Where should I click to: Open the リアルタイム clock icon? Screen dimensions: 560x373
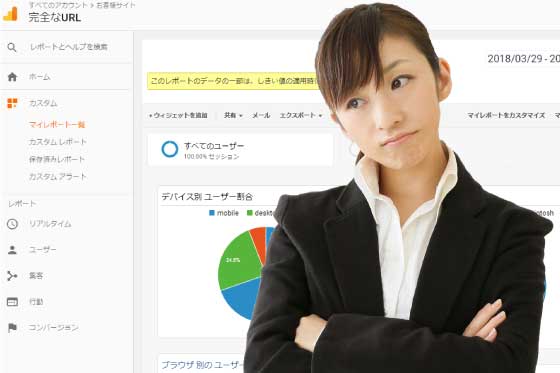click(x=12, y=224)
